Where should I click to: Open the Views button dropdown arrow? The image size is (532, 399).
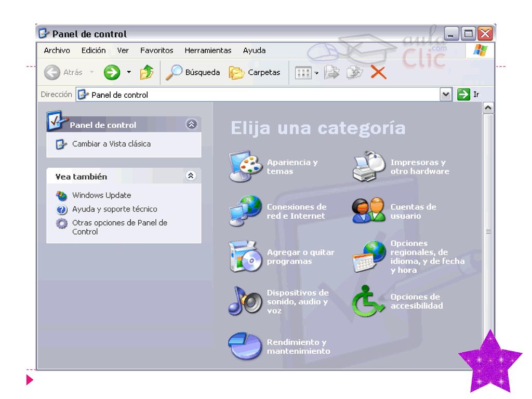pos(316,73)
